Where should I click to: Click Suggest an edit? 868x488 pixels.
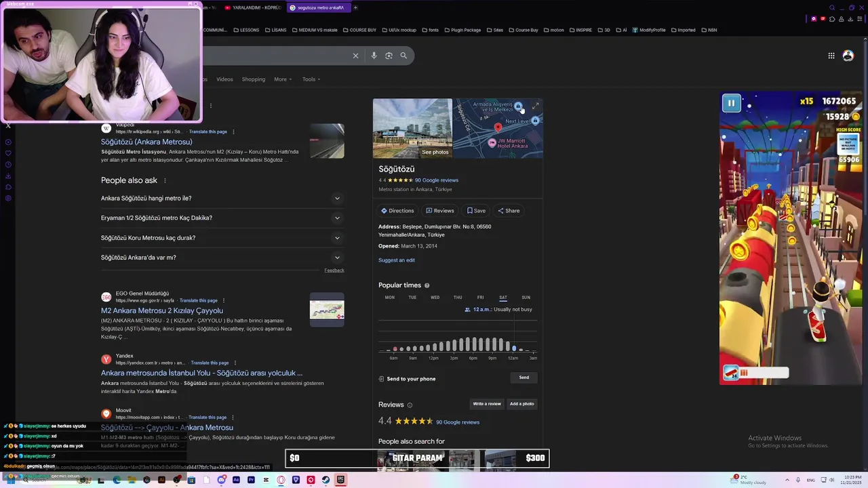click(x=397, y=260)
